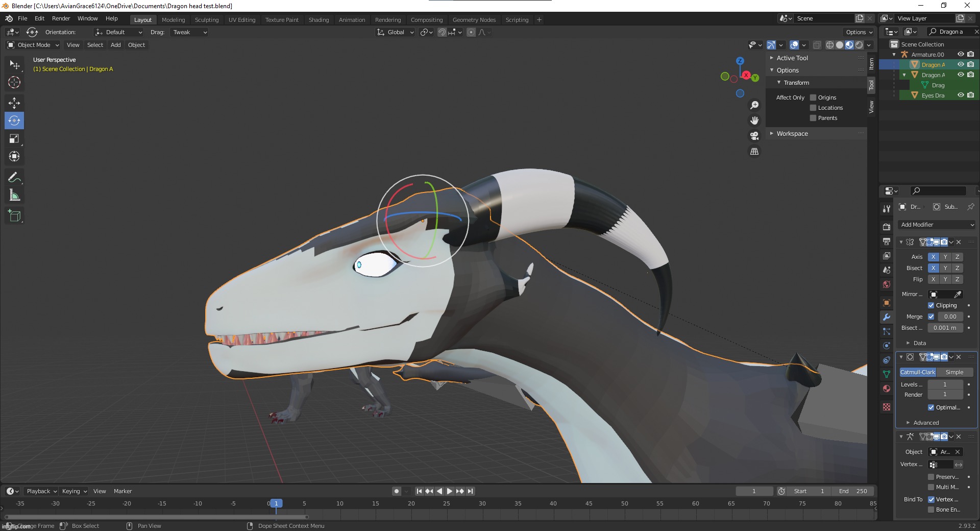The height and width of the screenshot is (531, 980).
Task: Select the Move tool
Action: [14, 103]
